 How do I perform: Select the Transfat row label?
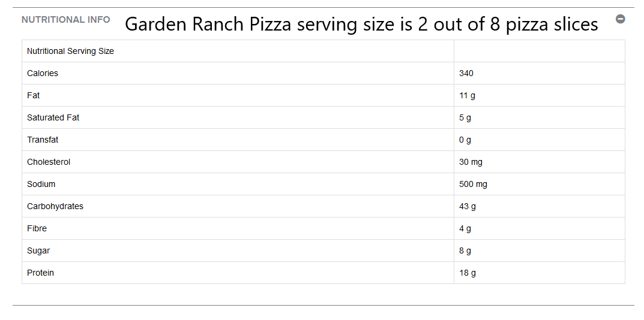[x=43, y=140]
